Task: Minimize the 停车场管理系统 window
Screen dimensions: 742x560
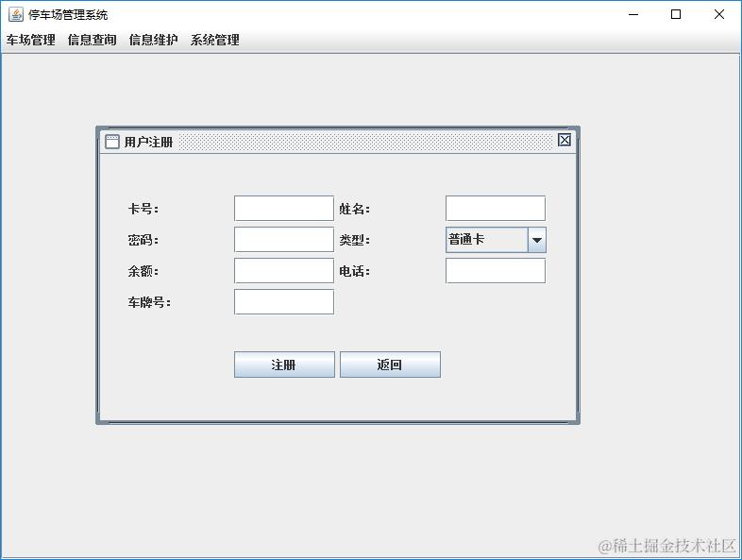Action: click(x=633, y=15)
